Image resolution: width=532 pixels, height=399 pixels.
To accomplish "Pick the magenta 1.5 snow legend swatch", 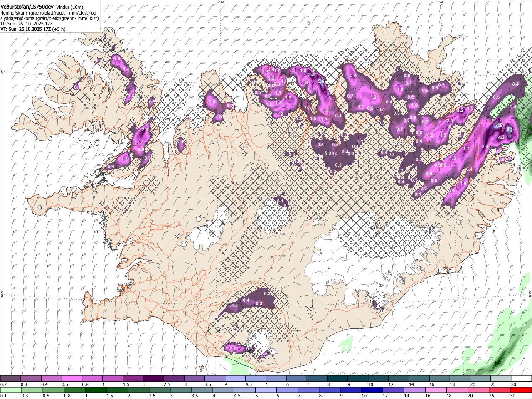I will pos(133,379).
